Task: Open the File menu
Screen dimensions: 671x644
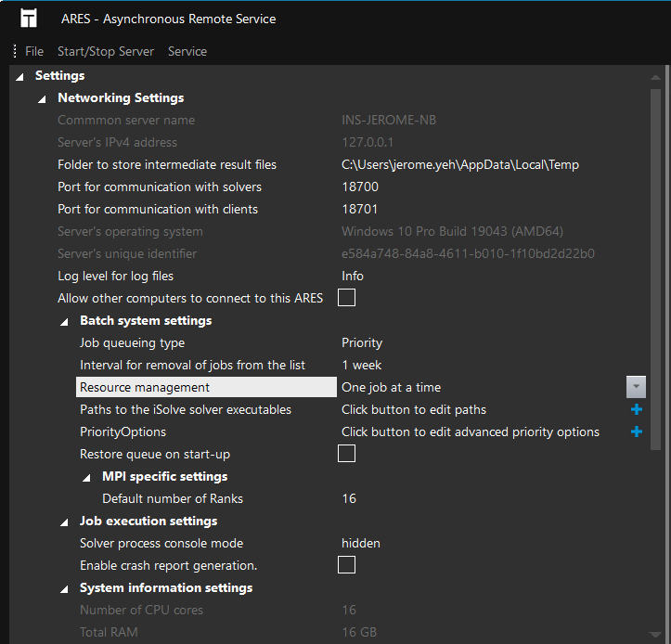Action: click(34, 51)
